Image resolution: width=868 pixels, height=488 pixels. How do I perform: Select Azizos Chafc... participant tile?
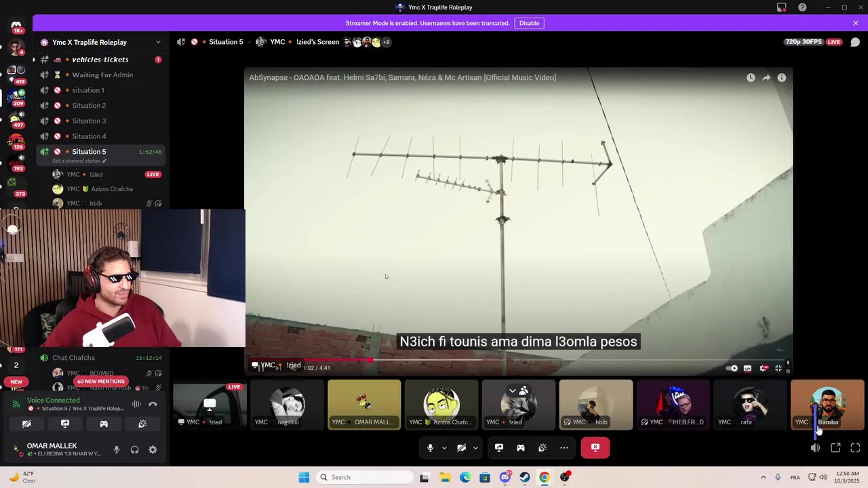click(441, 405)
